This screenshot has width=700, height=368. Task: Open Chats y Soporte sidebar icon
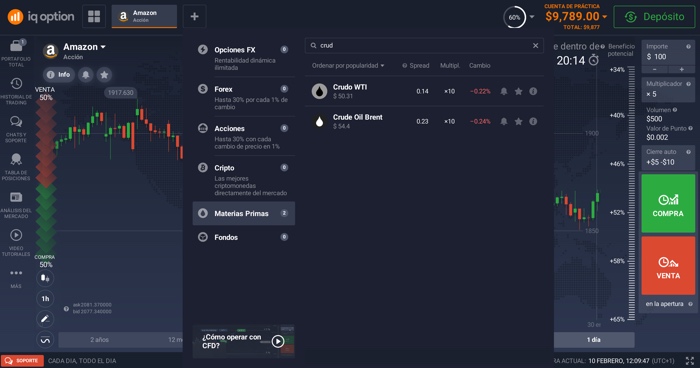tap(16, 129)
